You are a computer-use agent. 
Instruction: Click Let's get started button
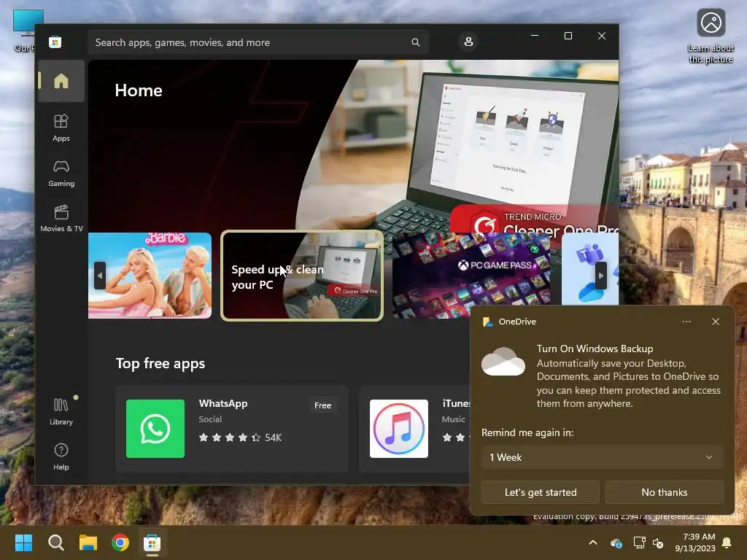click(x=541, y=492)
